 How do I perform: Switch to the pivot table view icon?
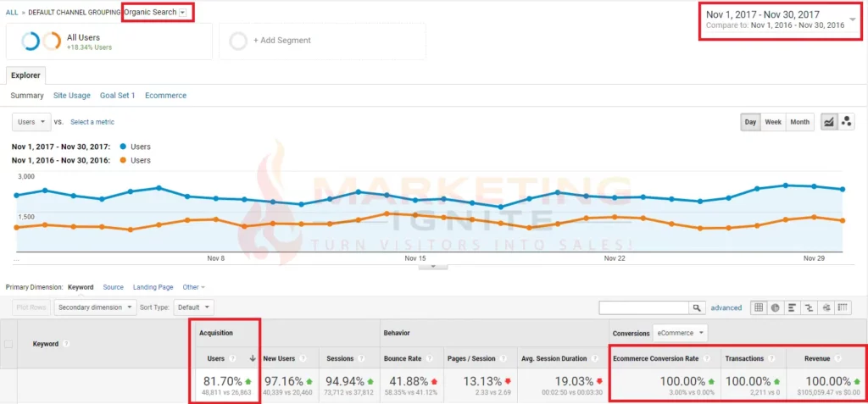pos(842,307)
